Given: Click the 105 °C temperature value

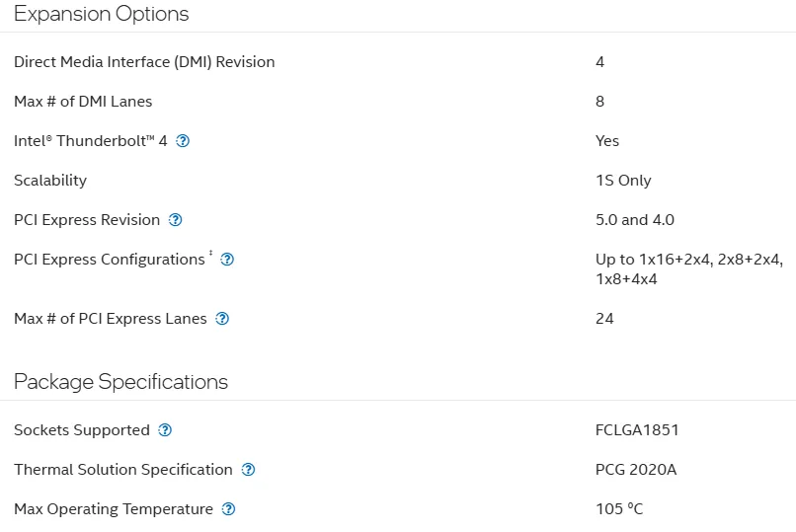Looking at the screenshot, I should pyautogui.click(x=619, y=509).
